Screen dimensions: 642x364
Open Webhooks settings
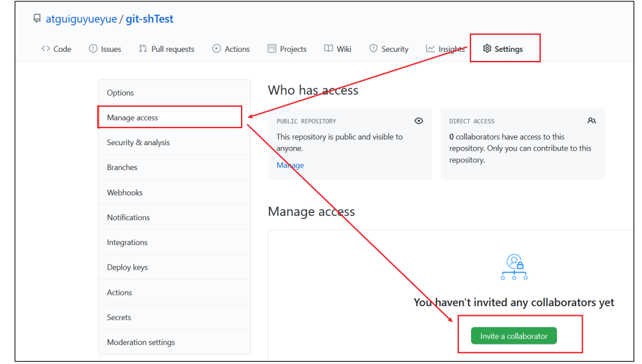175,192
